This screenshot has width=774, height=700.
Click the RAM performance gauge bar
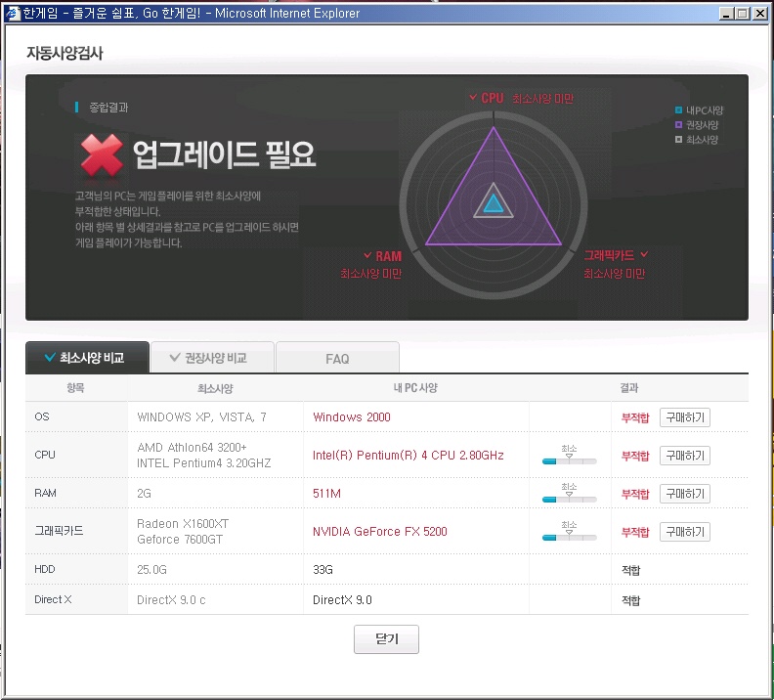pos(569,499)
